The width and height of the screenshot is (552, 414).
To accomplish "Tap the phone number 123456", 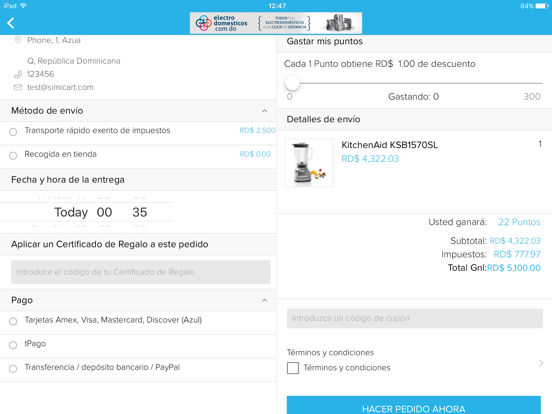I will pos(40,74).
